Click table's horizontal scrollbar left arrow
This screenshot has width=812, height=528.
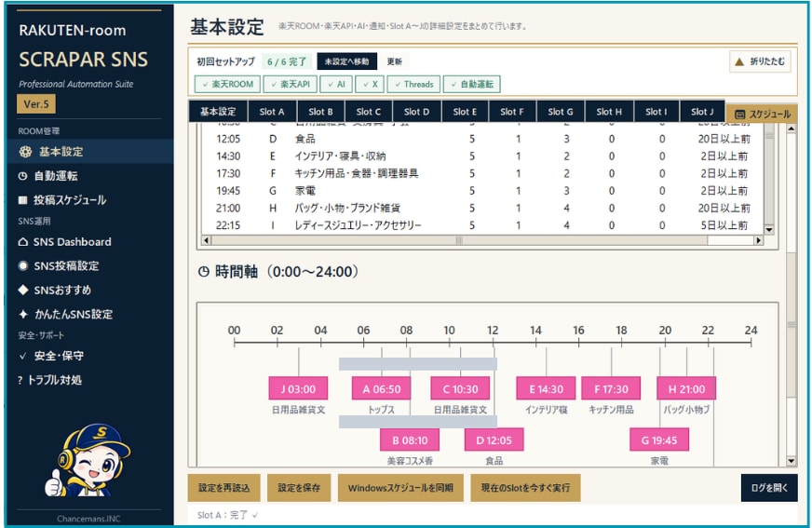[207, 240]
